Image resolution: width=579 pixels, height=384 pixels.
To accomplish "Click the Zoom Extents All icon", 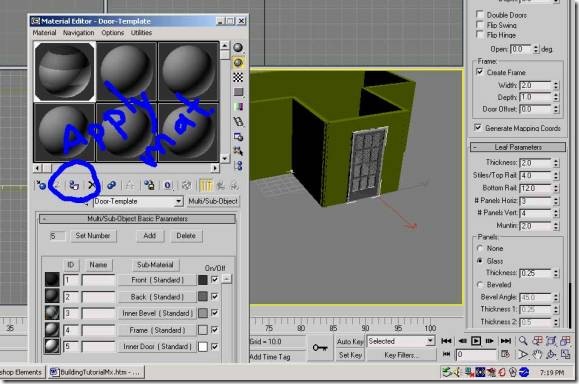I will pyautogui.click(x=565, y=341).
